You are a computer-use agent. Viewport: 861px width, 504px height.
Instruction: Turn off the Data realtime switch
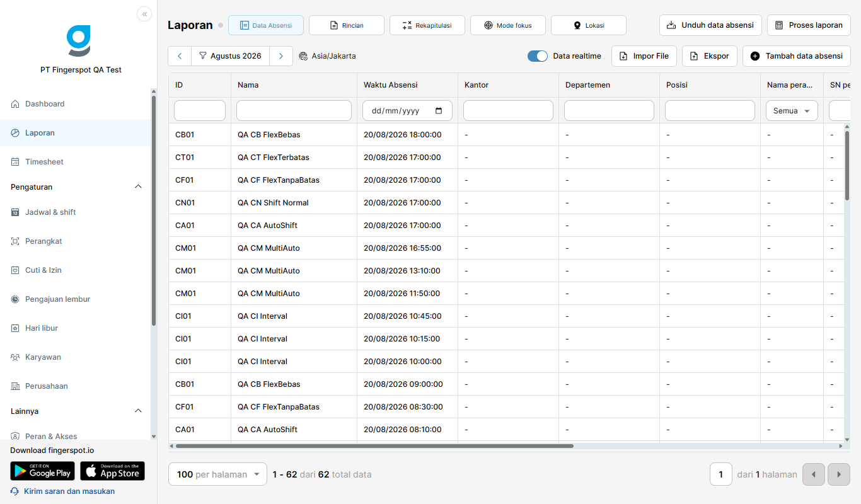pyautogui.click(x=538, y=56)
